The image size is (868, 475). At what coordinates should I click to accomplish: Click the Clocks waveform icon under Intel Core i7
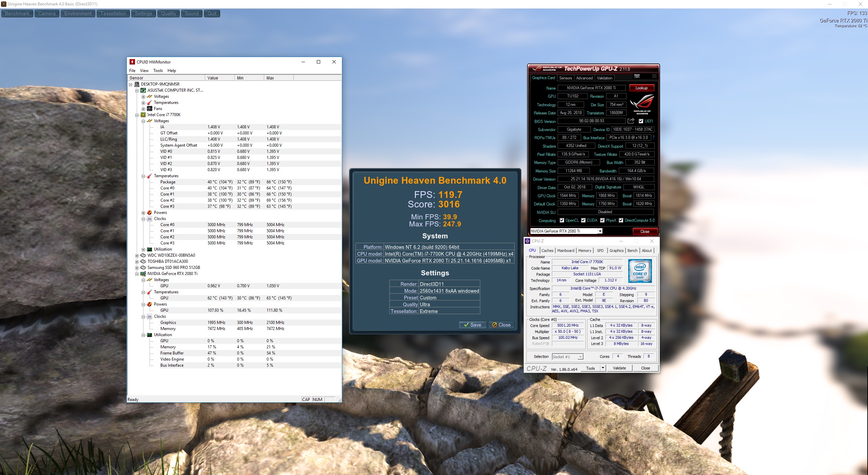click(150, 219)
